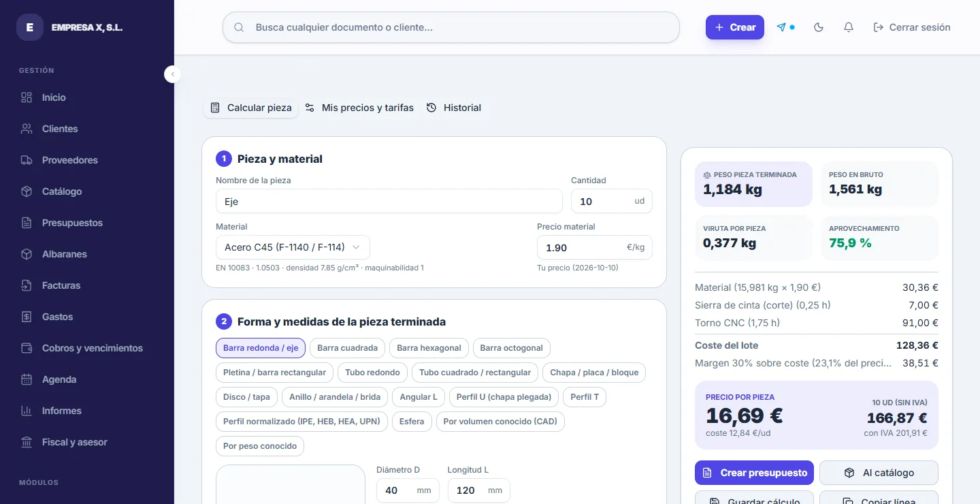Select Barra redonda / eje shape
The image size is (980, 504).
tap(261, 348)
